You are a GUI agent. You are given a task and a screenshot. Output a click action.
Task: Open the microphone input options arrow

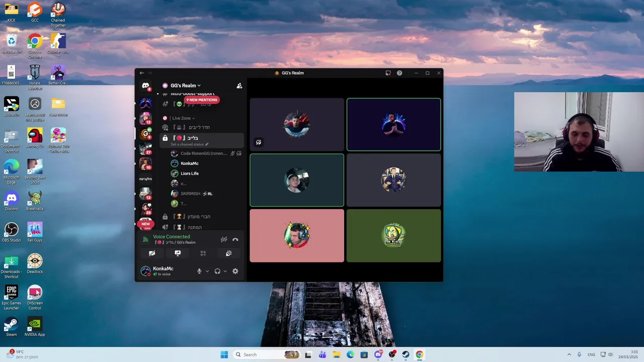[x=207, y=271]
